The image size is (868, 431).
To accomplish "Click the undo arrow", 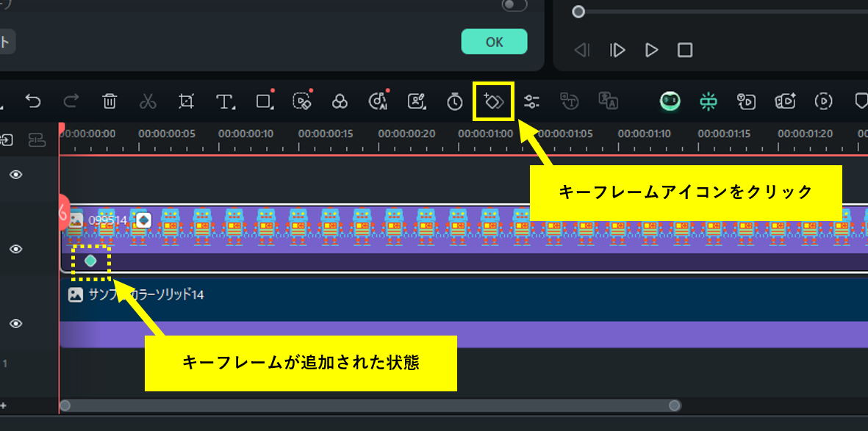I will (32, 101).
